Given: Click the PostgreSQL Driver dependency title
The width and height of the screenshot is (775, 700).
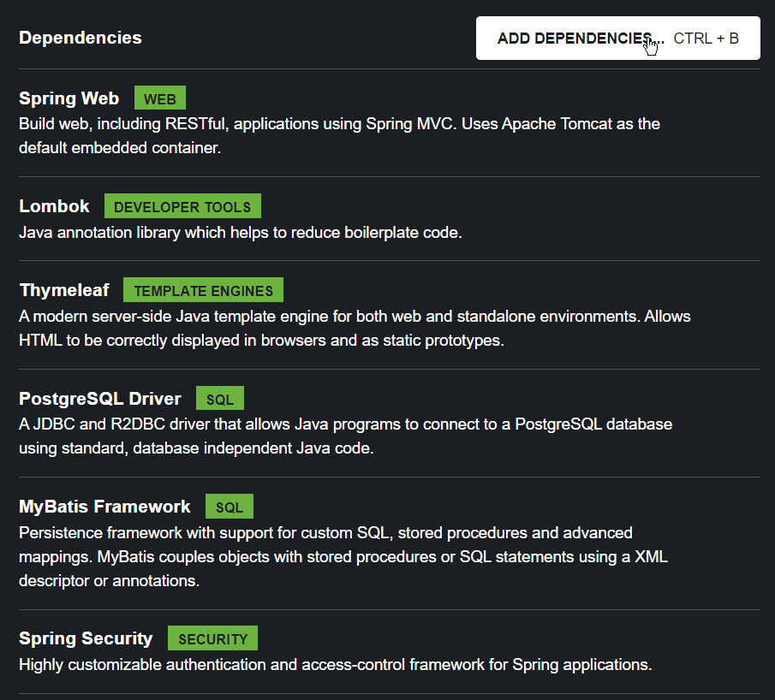Looking at the screenshot, I should point(100,398).
